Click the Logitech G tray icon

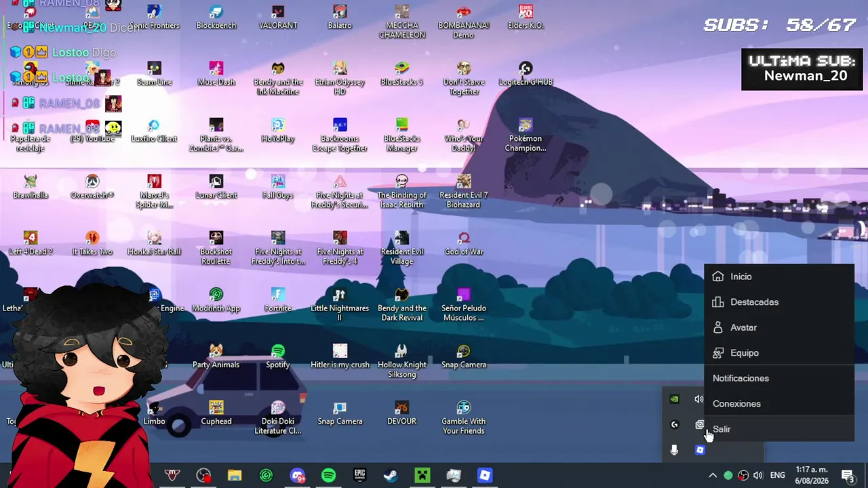click(674, 425)
